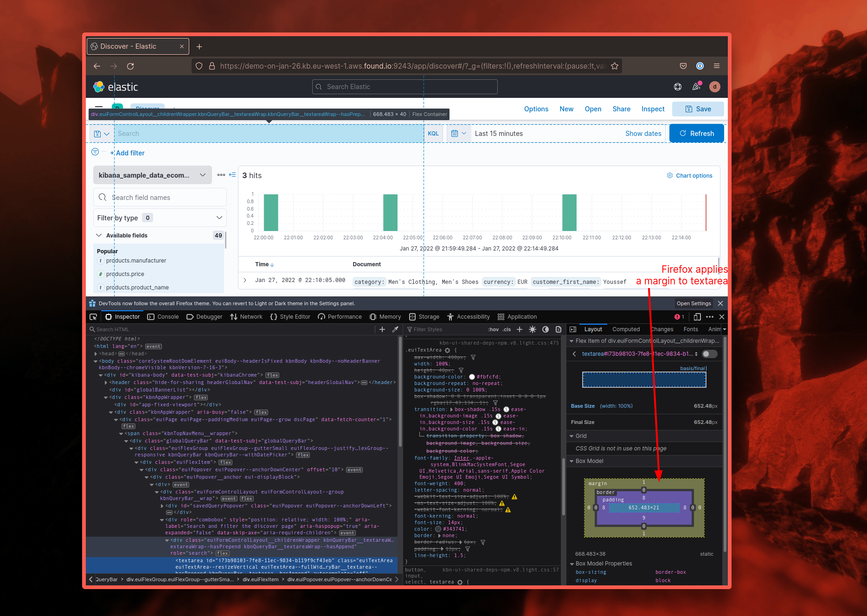Open Firefox hamburger application menu
This screenshot has width=867, height=616.
click(x=717, y=66)
